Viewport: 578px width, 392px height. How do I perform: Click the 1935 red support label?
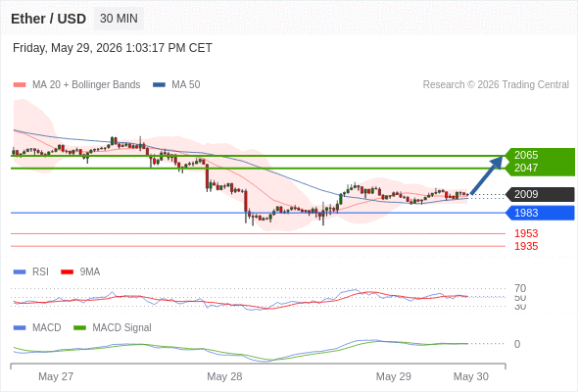tap(526, 246)
